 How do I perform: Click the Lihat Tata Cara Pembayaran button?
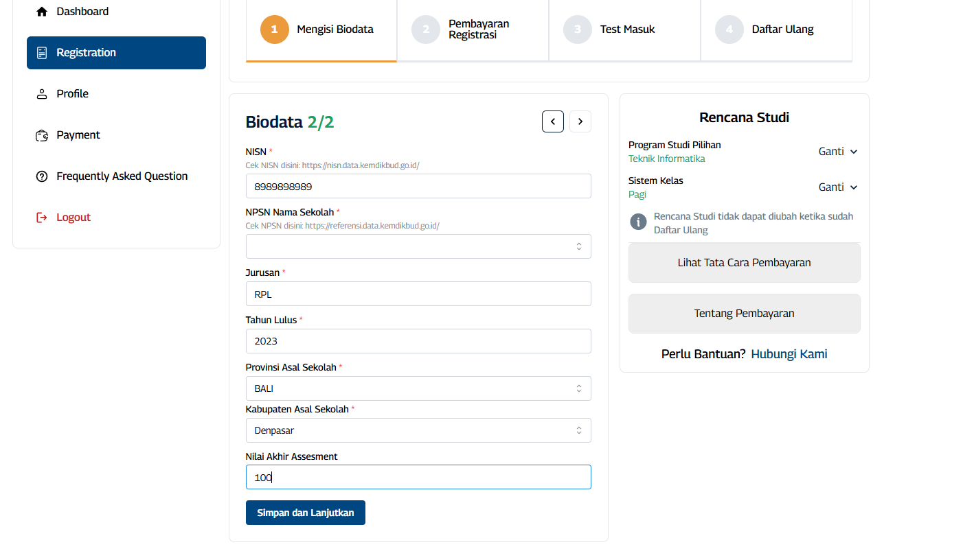[744, 263]
